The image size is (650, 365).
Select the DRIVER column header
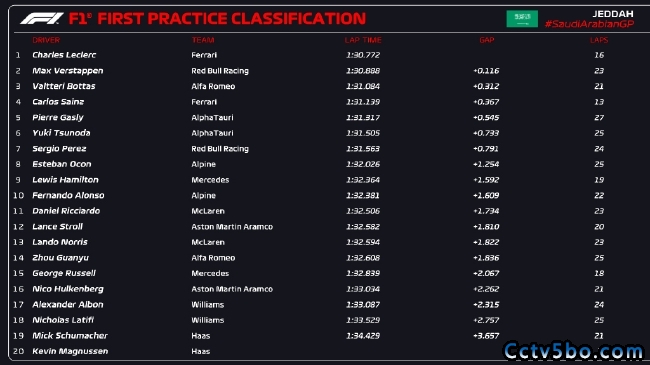click(x=46, y=40)
